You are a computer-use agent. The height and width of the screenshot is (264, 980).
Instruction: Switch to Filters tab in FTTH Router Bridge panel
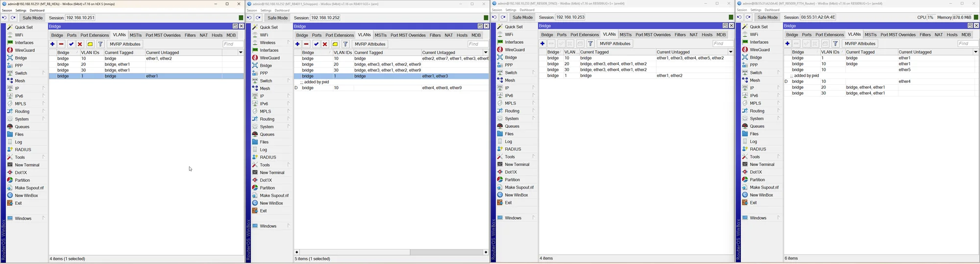[x=925, y=35]
